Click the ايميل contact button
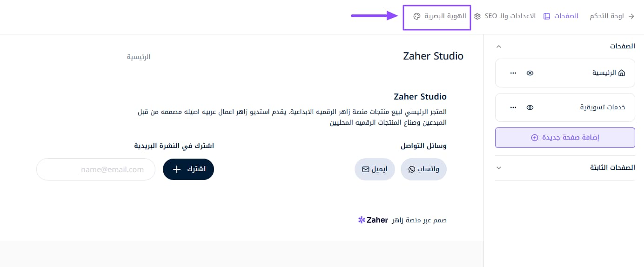 pos(375,170)
